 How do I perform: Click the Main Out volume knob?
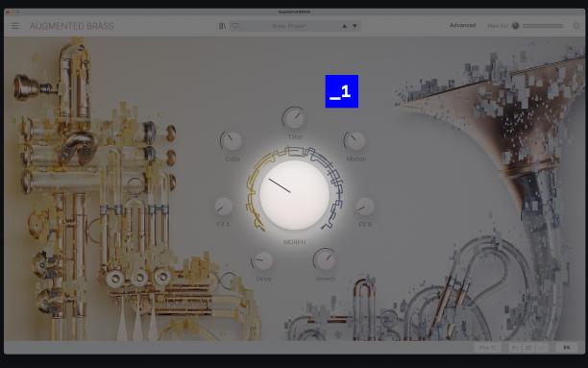pos(516,26)
